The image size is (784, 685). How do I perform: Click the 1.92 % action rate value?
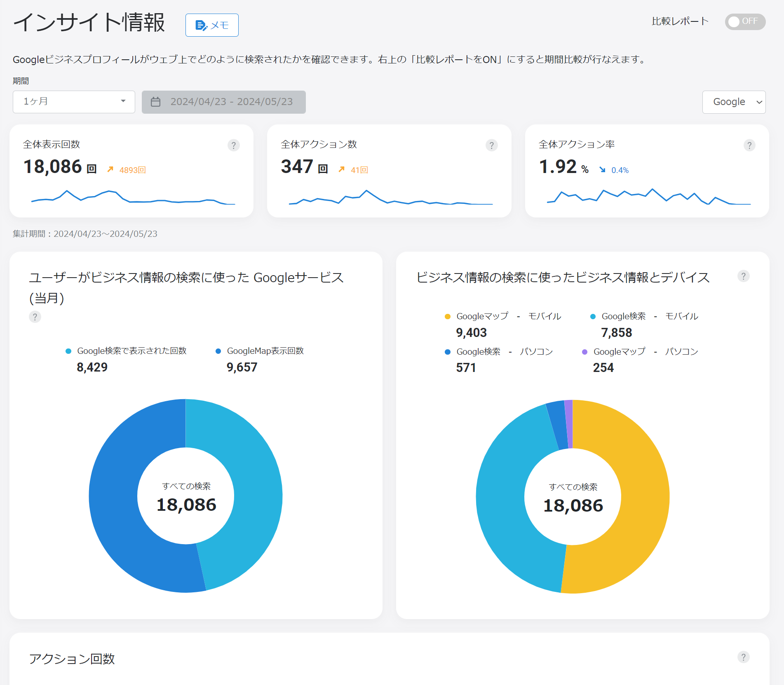pyautogui.click(x=564, y=167)
